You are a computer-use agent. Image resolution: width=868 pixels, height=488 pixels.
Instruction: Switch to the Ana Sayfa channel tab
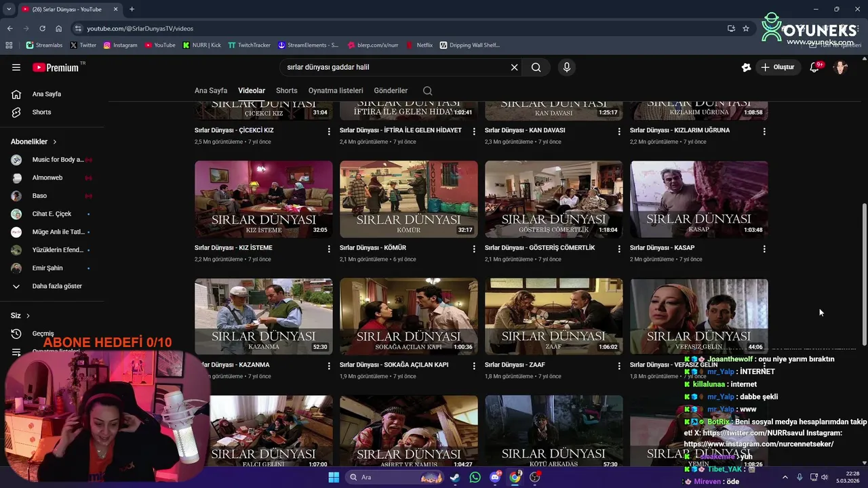(x=211, y=91)
